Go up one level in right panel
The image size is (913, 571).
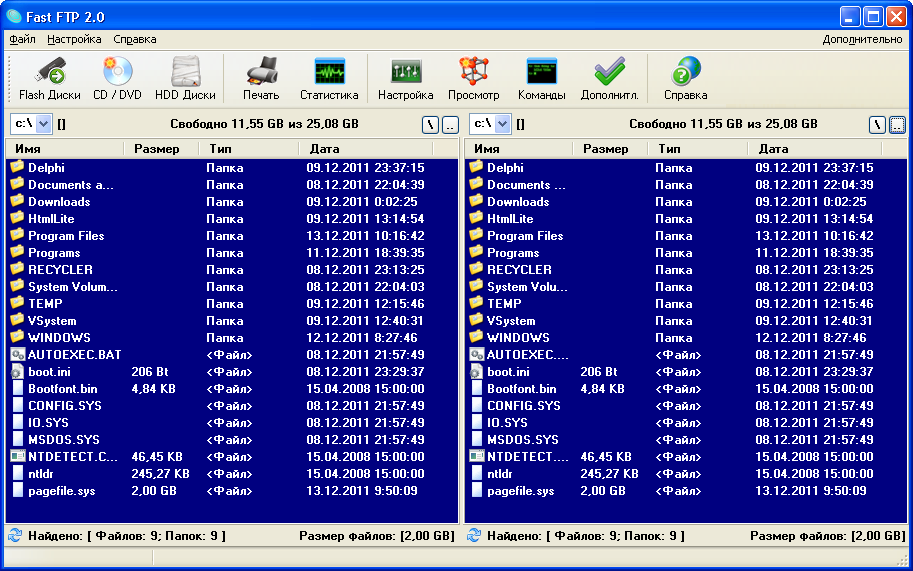pyautogui.click(x=897, y=124)
